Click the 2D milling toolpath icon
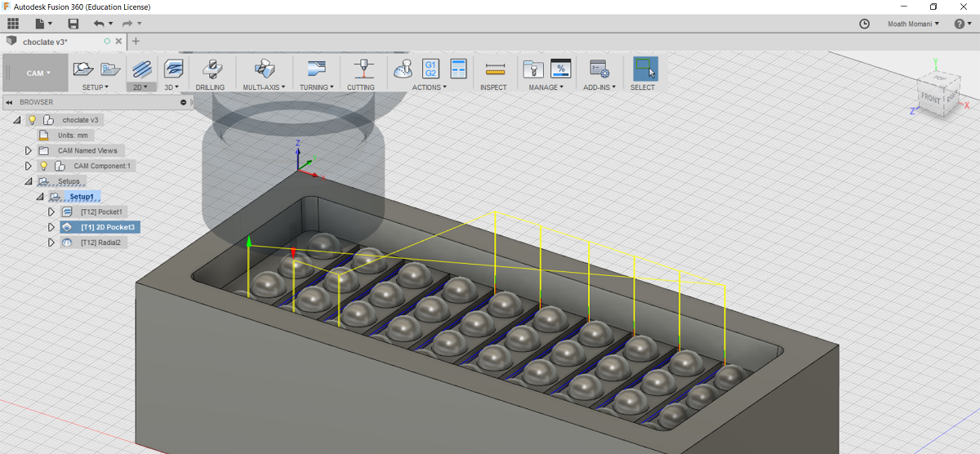 pyautogui.click(x=141, y=69)
